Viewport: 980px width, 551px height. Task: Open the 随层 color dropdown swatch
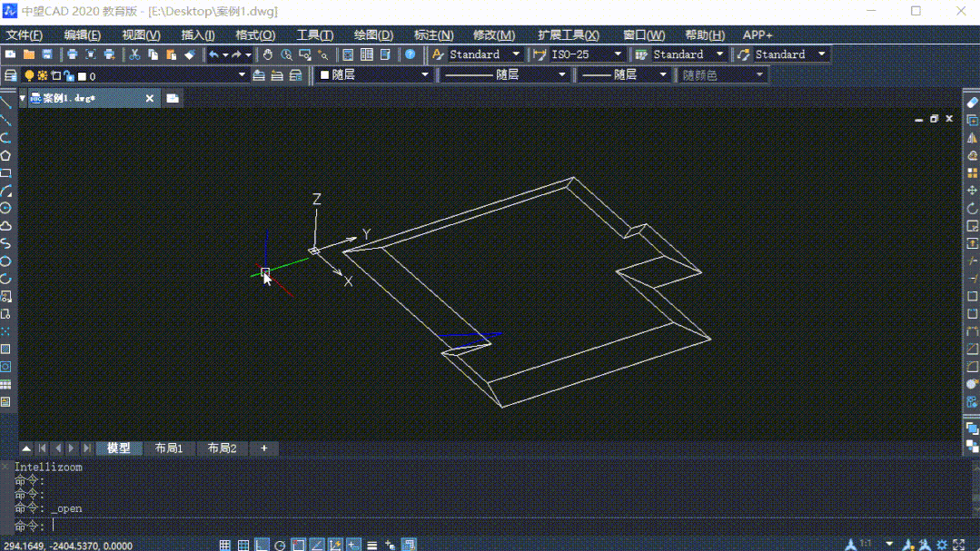[372, 75]
